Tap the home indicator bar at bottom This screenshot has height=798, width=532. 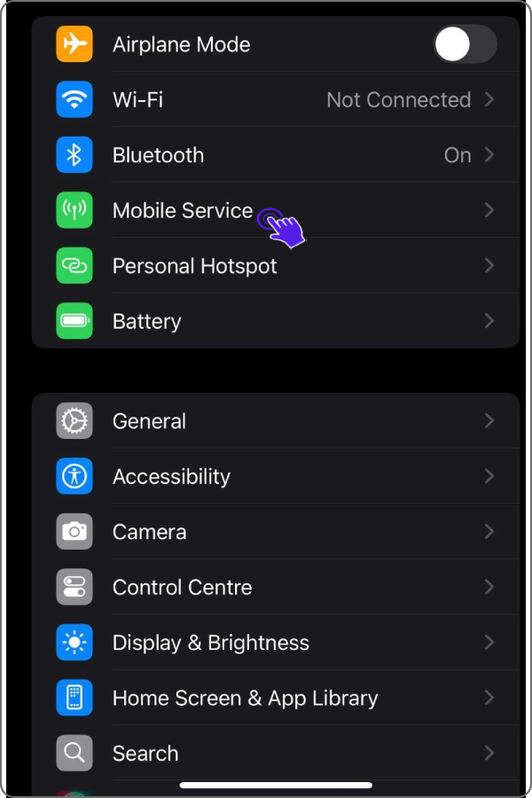click(x=276, y=785)
